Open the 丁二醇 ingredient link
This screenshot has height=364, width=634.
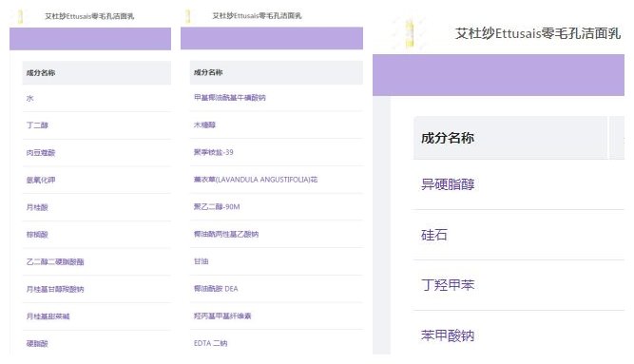[x=37, y=125]
